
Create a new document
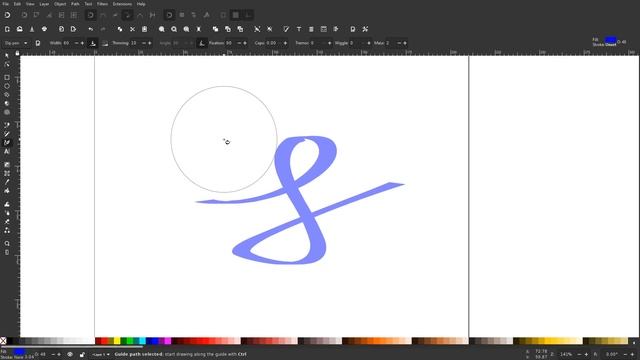[x=7, y=29]
